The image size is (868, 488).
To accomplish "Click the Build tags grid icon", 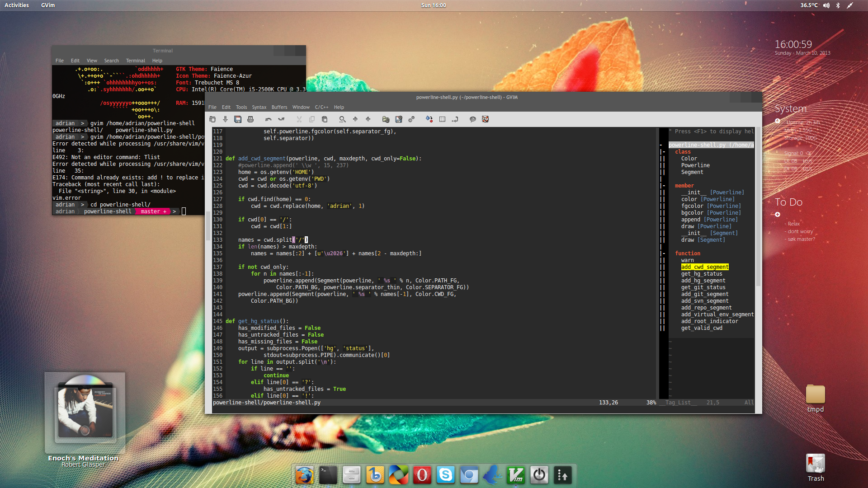I will 442,119.
